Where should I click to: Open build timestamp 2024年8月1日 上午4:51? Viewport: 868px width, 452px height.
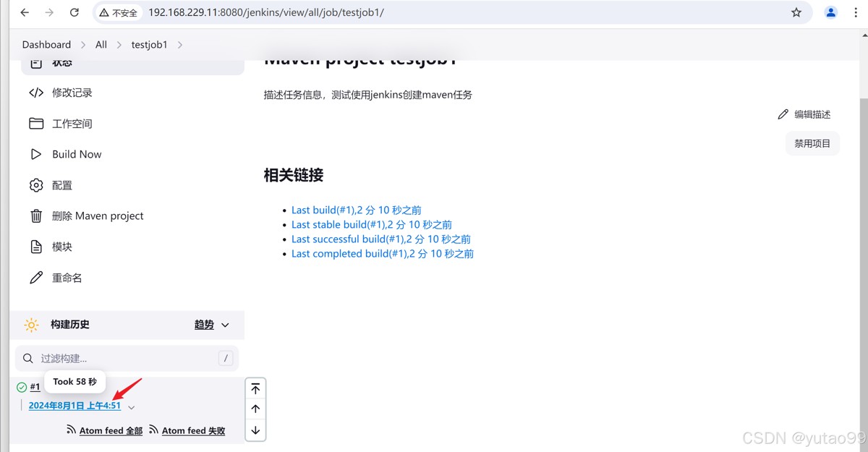click(x=75, y=406)
